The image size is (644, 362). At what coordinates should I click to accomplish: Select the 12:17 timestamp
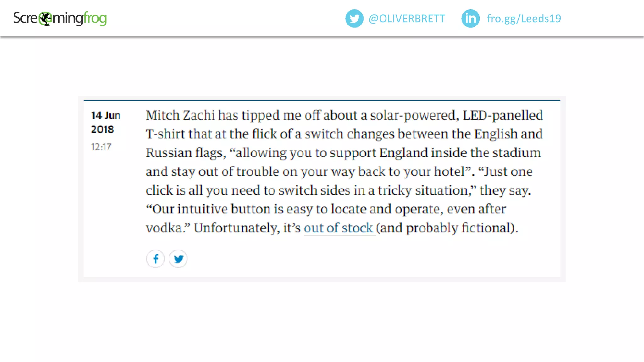(x=101, y=147)
